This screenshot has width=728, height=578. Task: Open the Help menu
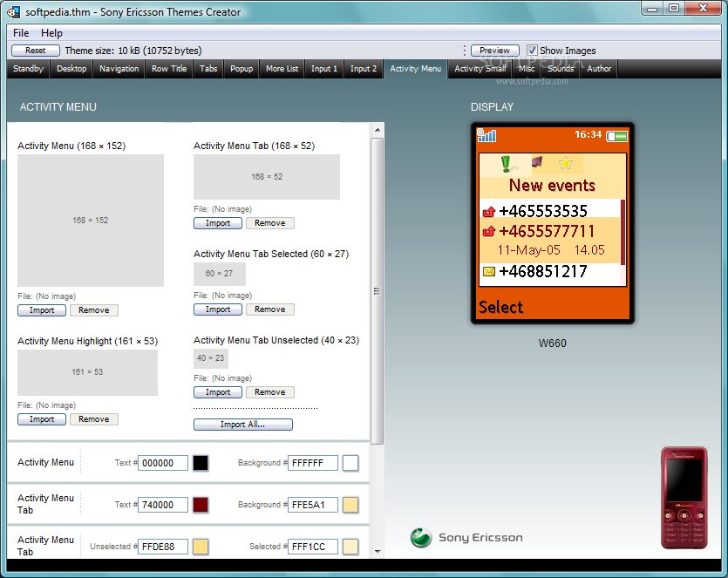click(x=51, y=33)
